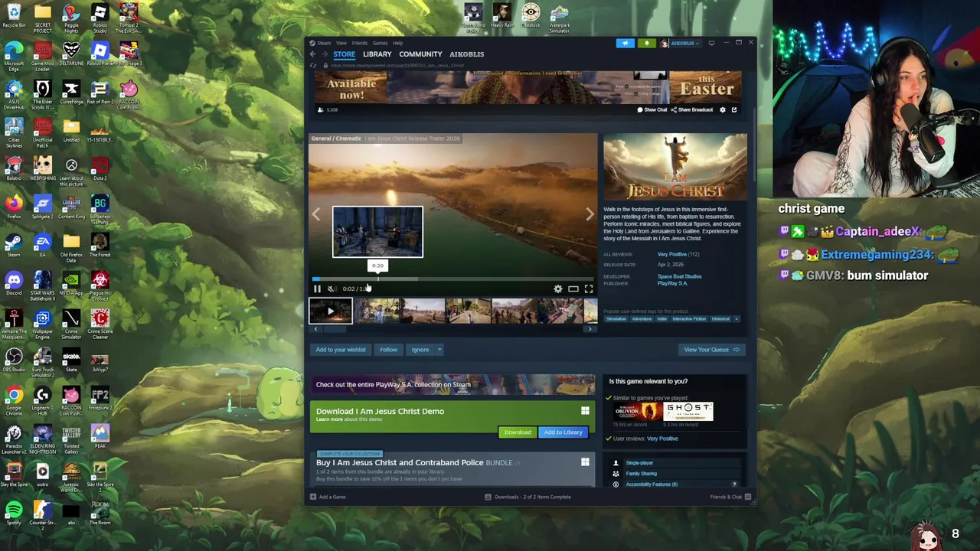Open the I Am Jesus Christ header image
This screenshot has width=980, height=551.
(x=675, y=167)
